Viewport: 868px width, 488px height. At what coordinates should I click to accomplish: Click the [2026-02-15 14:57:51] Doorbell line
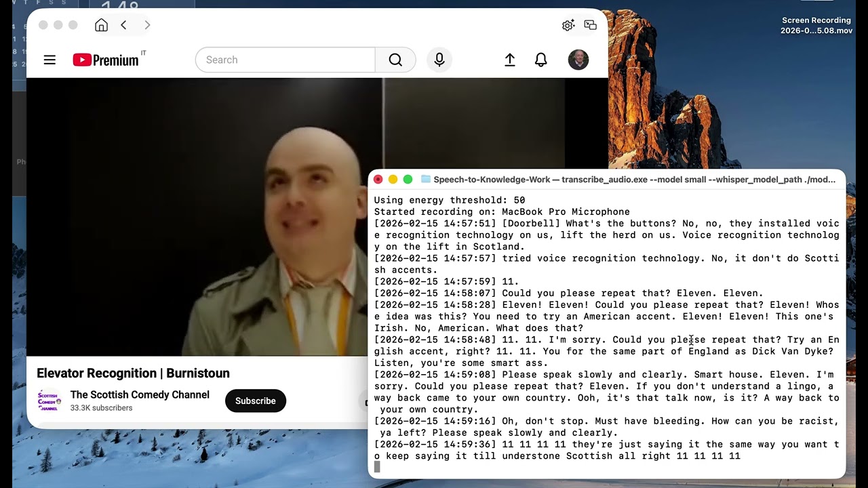pyautogui.click(x=607, y=235)
